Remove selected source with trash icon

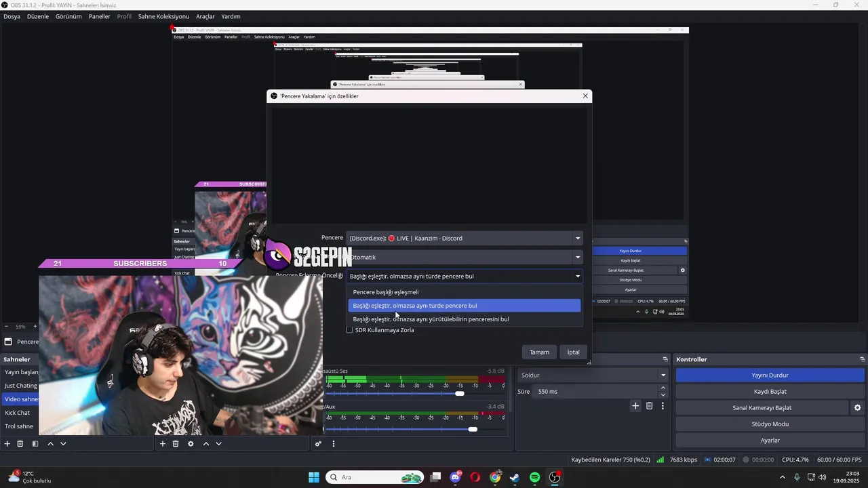(176, 444)
